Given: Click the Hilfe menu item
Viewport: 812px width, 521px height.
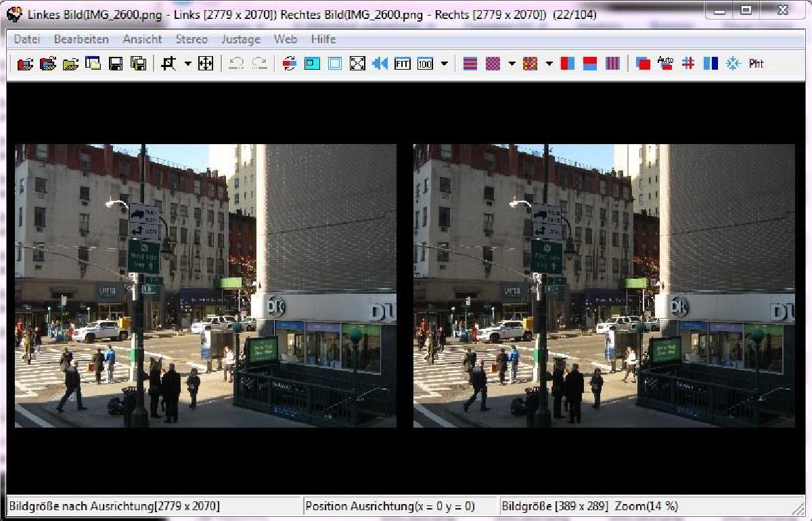Looking at the screenshot, I should click(323, 39).
